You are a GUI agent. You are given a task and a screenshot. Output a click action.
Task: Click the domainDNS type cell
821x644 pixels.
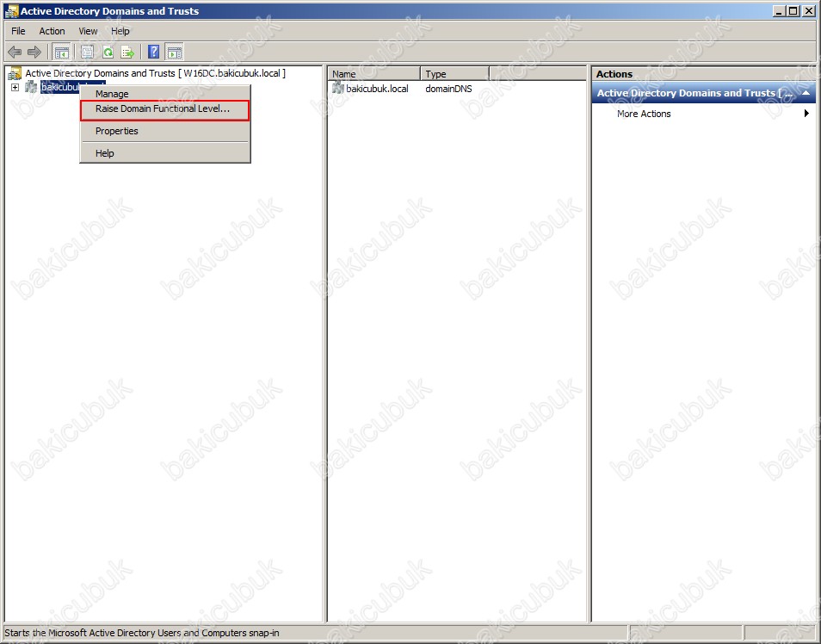tap(448, 89)
